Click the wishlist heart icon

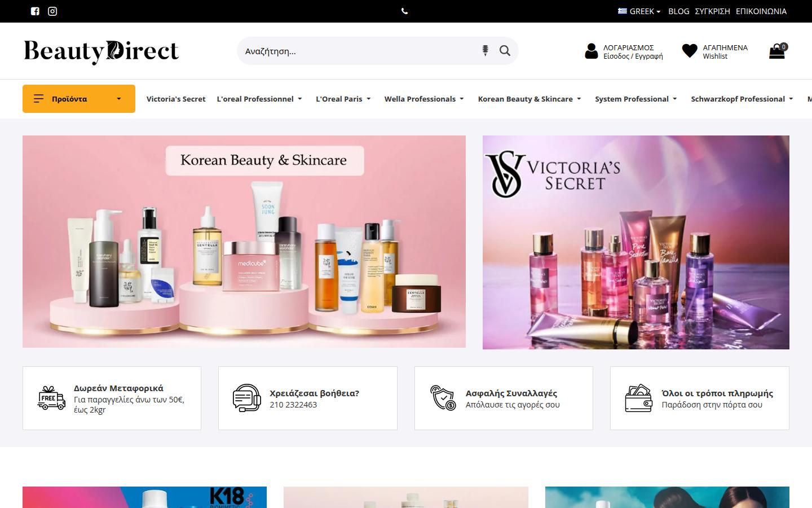coord(690,51)
